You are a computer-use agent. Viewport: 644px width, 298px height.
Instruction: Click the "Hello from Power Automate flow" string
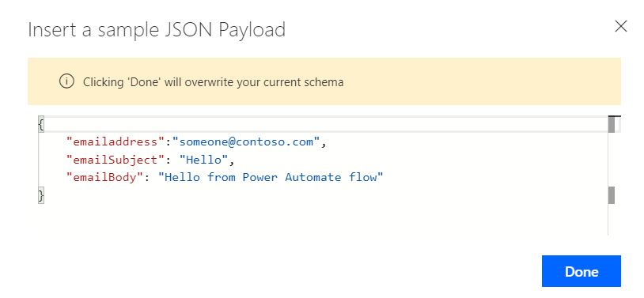(271, 177)
